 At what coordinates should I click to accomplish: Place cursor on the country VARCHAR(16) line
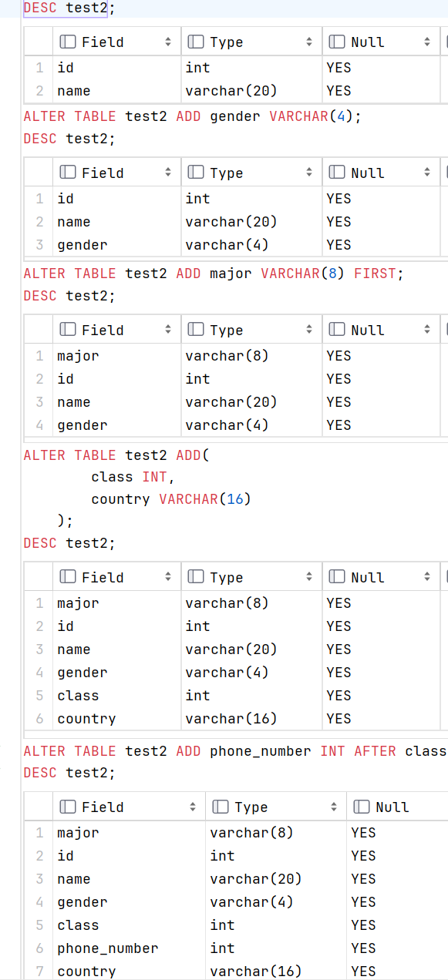point(171,499)
